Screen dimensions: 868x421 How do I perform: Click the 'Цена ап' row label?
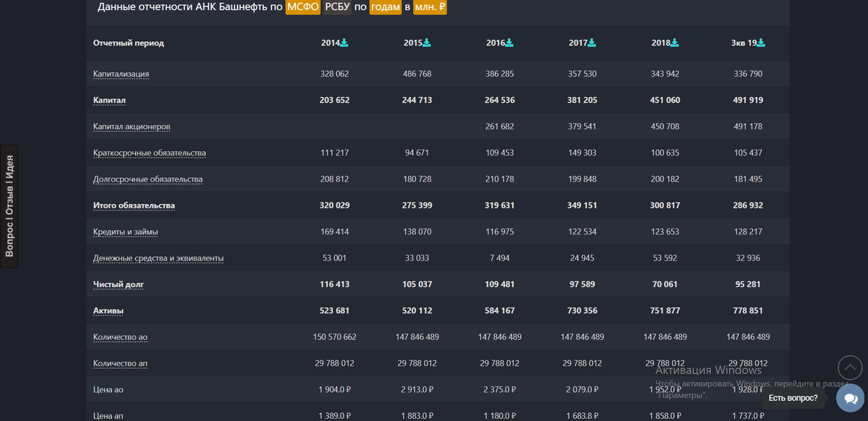click(109, 416)
